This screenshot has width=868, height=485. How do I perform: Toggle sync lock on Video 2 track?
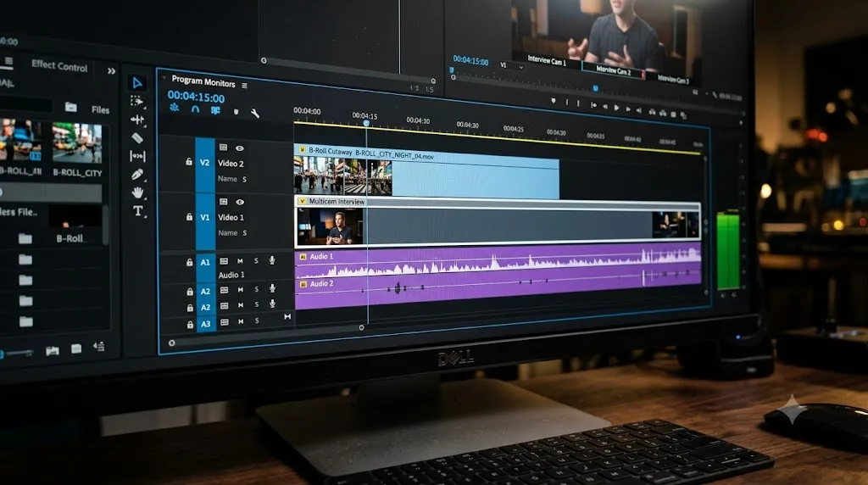pos(223,148)
